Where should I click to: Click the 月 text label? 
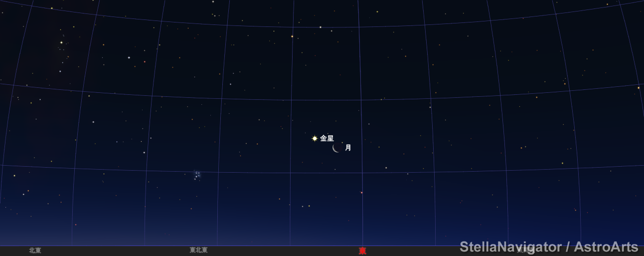point(348,148)
